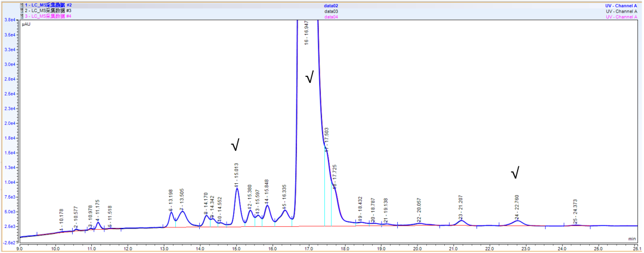The image size is (644, 253).
Task: Select the pink data04 chromatogram entry
Action: click(x=331, y=17)
